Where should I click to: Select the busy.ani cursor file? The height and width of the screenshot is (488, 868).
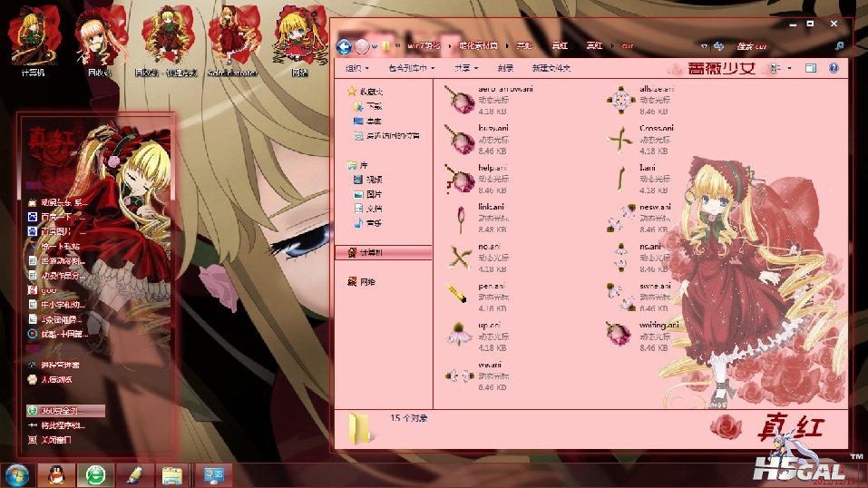477,140
